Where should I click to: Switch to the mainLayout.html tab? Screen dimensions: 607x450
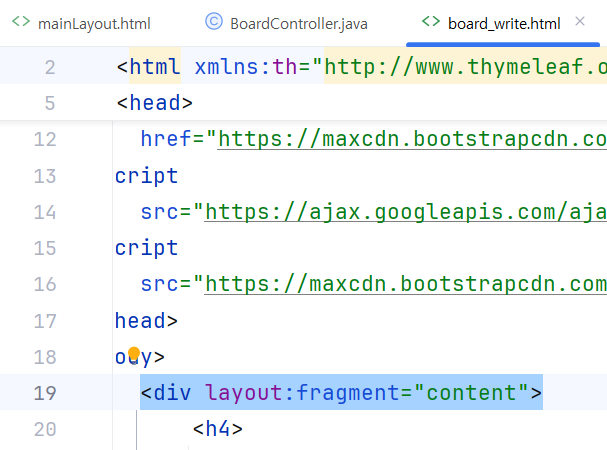(x=94, y=24)
